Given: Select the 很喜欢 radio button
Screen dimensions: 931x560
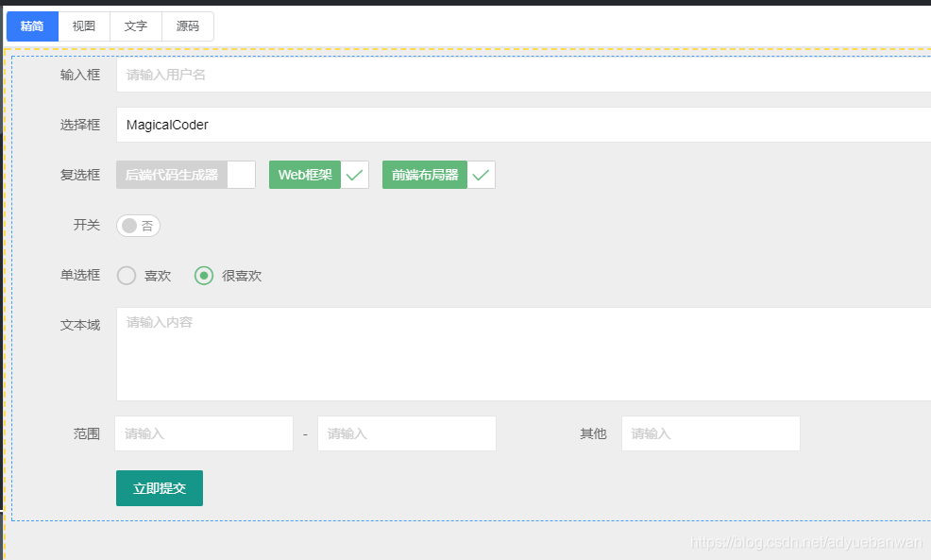Looking at the screenshot, I should [x=229, y=276].
